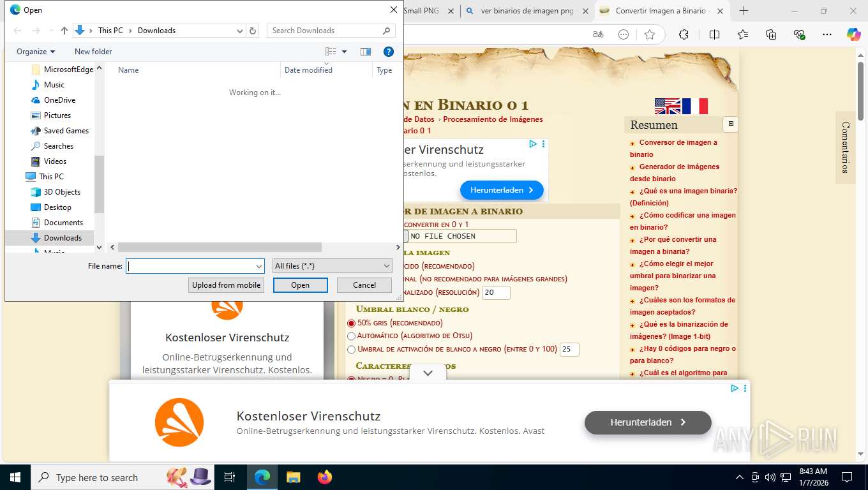868x490 pixels.
Task: Cancel the Open file dialog
Action: (364, 285)
